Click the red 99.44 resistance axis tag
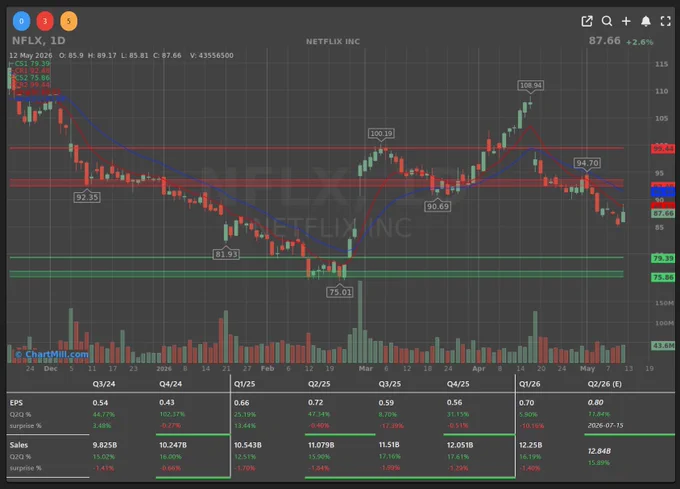The image size is (680, 489). coord(663,149)
